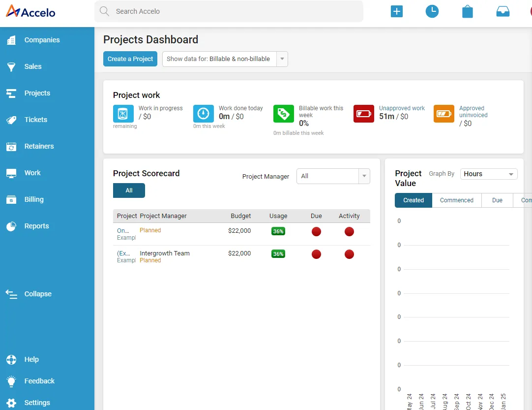The image size is (532, 410).
Task: Select the Due tab in Project Value chart
Action: (x=497, y=200)
